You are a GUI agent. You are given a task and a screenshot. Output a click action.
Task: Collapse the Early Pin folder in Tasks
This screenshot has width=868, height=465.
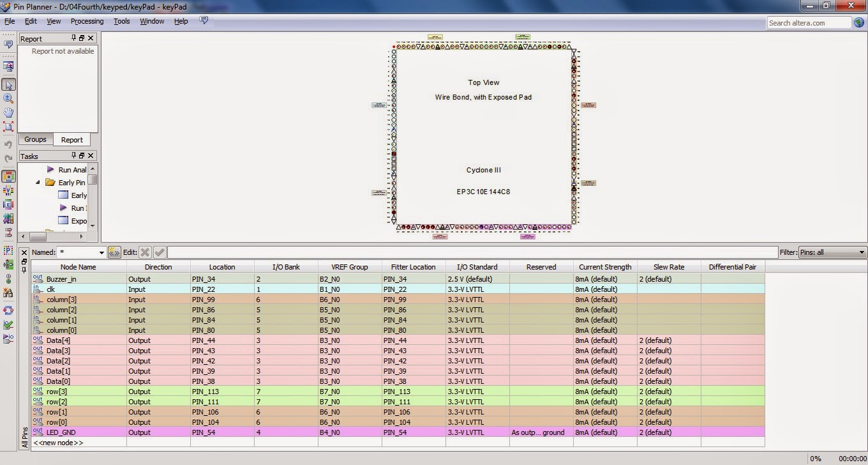click(38, 182)
